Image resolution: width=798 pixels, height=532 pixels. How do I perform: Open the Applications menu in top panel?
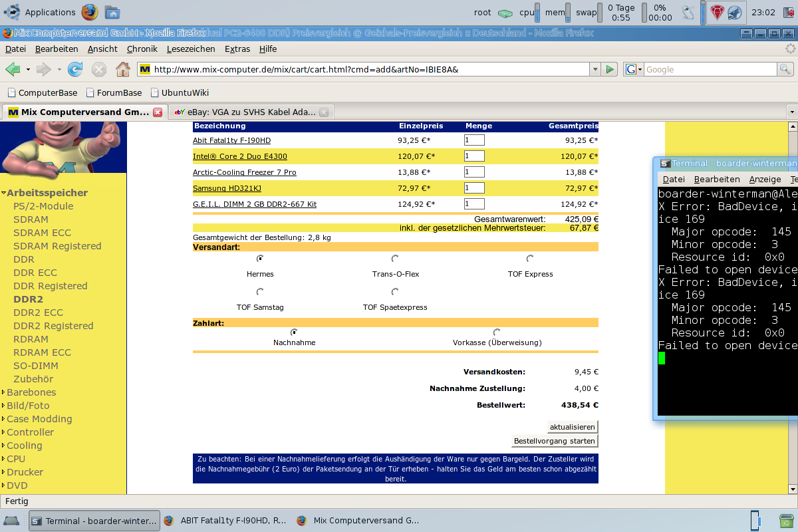40,12
